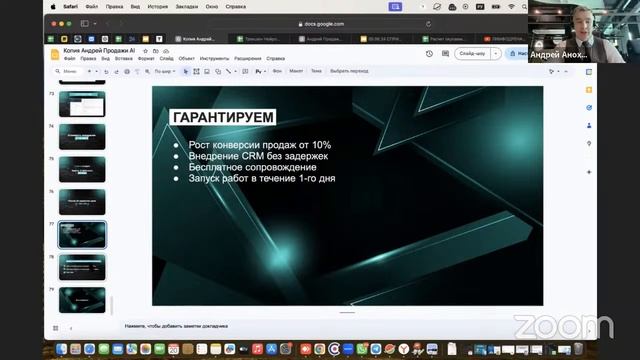Viewport: 640px width, 360px height.
Task: Star the presentation Копия Андрей Продажи AI
Action: [x=145, y=51]
